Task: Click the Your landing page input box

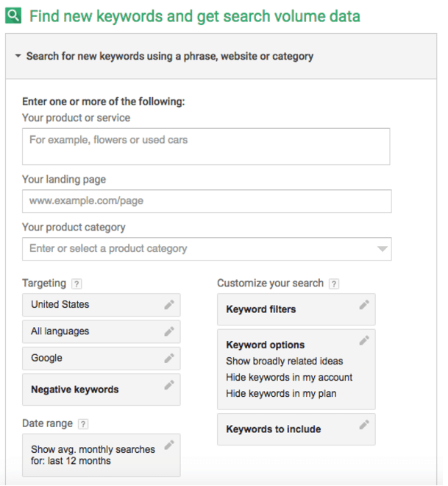Action: pyautogui.click(x=206, y=201)
